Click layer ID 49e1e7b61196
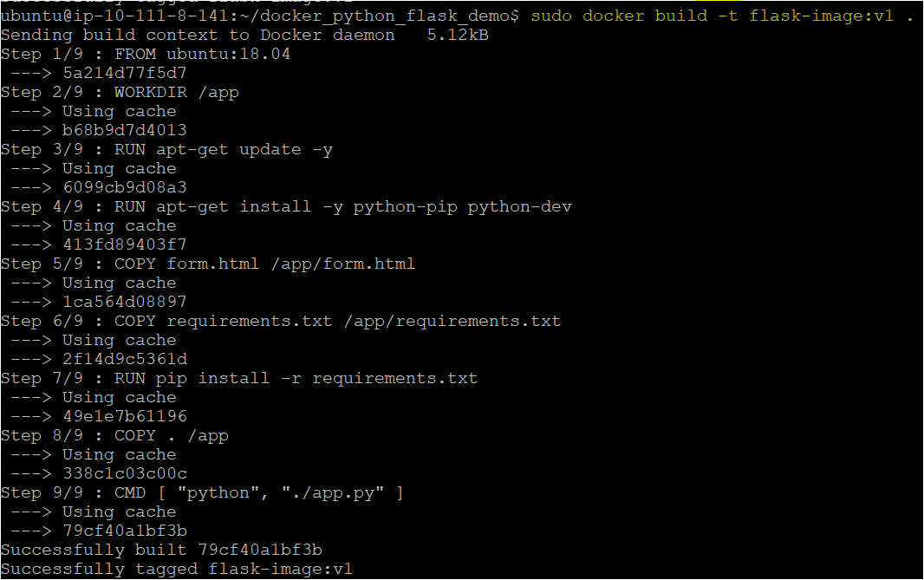Viewport: 924px width, 580px height. 125,416
